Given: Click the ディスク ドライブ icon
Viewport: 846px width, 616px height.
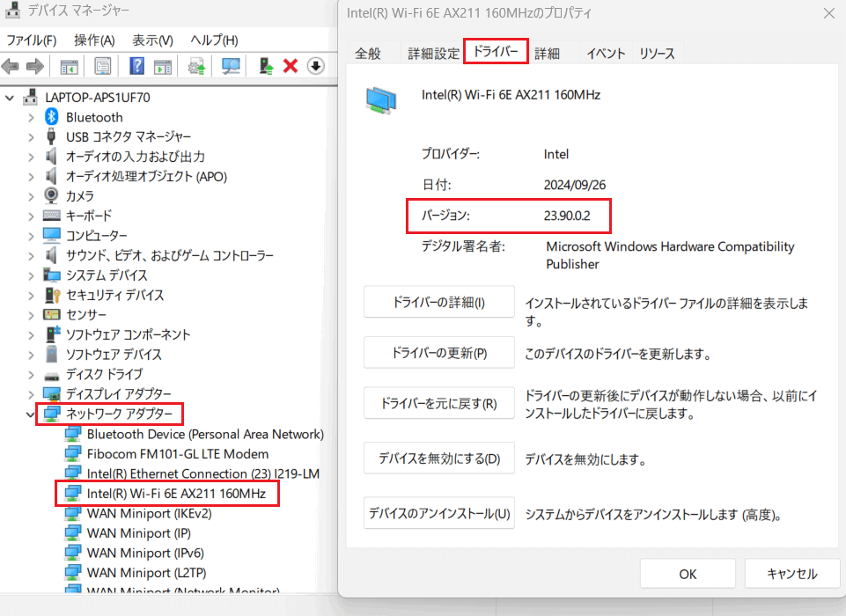Looking at the screenshot, I should pyautogui.click(x=52, y=376).
